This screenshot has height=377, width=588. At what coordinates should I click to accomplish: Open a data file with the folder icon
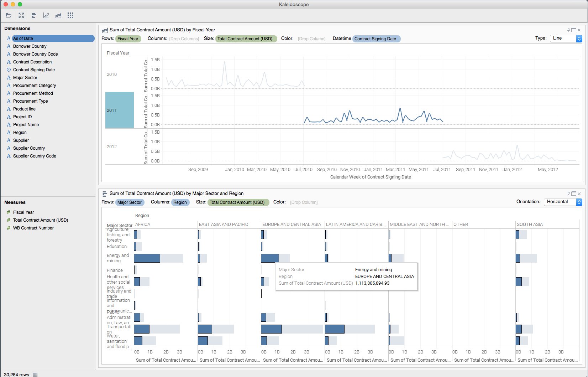pos(9,15)
